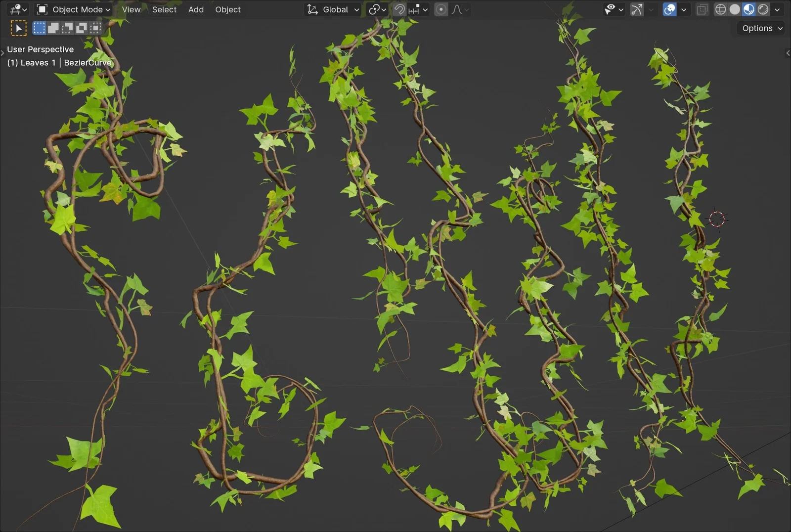Click the viewport gizmos arrow icon
This screenshot has height=532, width=791.
[636, 9]
